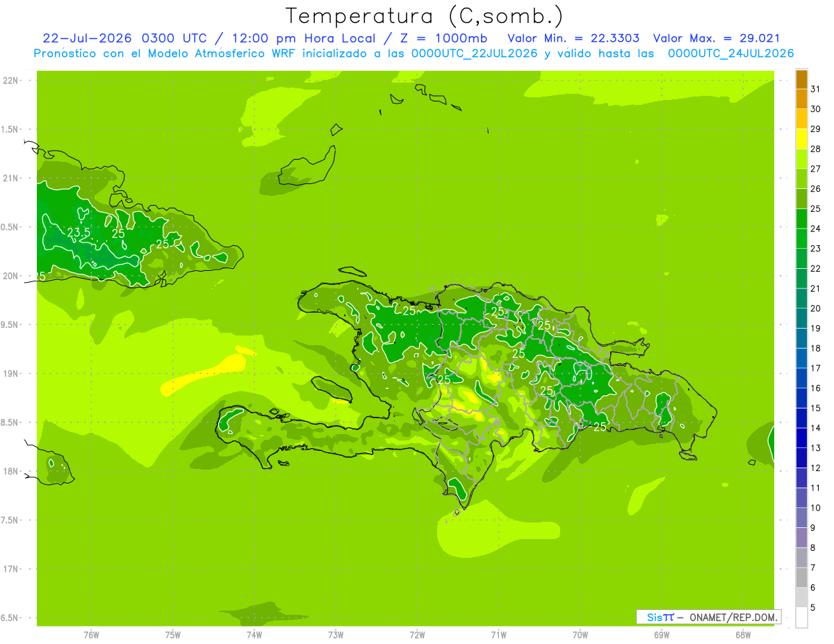The width and height of the screenshot is (834, 644).
Task: Click the "1.5N" latitude axis label
Action: click(x=10, y=129)
